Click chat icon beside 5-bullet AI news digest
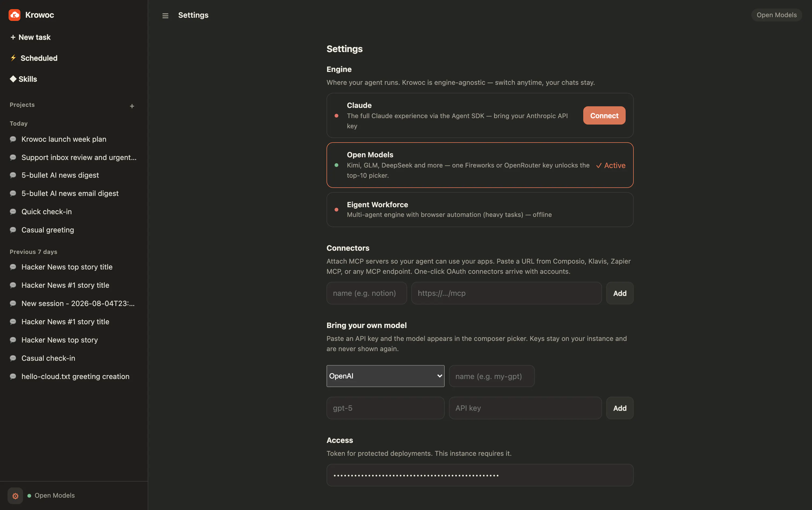Viewport: 812px width, 510px height. click(x=13, y=175)
